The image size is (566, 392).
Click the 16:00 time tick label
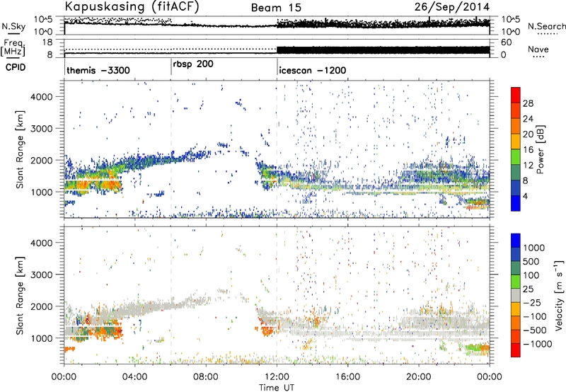coord(347,377)
